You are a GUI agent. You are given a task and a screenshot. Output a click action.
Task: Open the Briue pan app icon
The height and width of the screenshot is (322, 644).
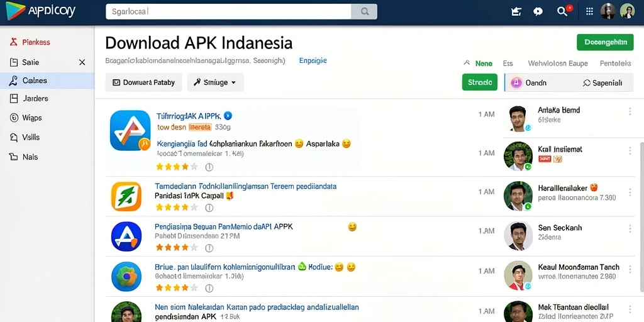[126, 277]
